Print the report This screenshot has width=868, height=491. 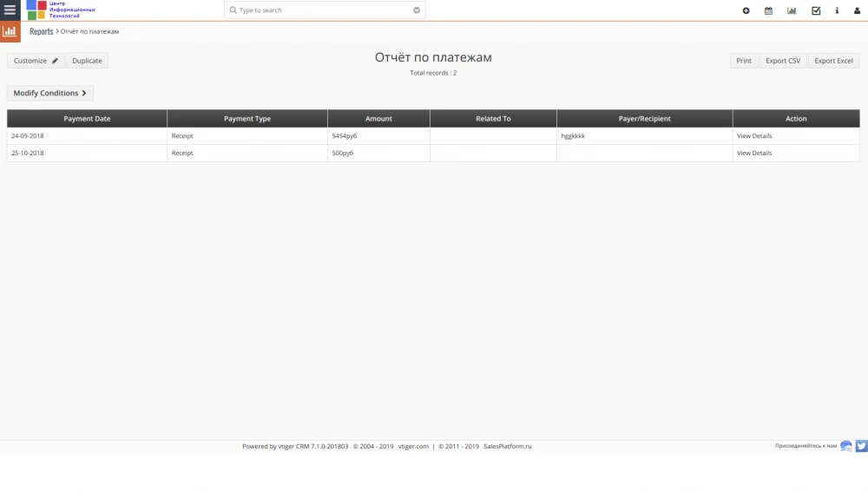(x=744, y=61)
